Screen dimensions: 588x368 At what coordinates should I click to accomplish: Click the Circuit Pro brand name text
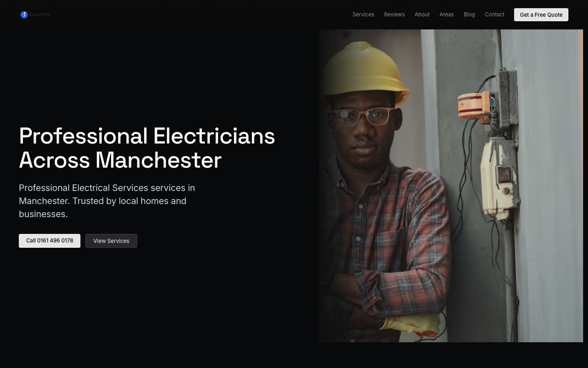point(40,15)
